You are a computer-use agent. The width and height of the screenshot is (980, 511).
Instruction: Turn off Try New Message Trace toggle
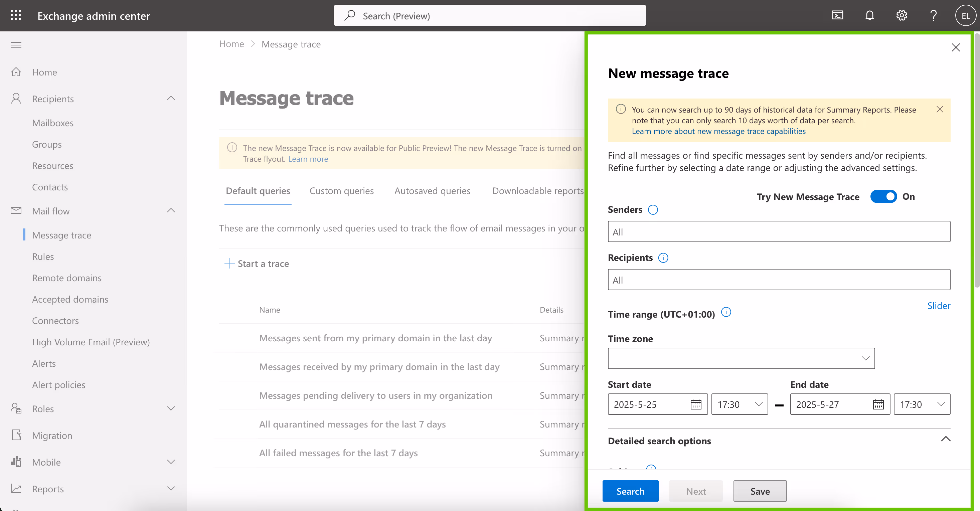point(883,197)
